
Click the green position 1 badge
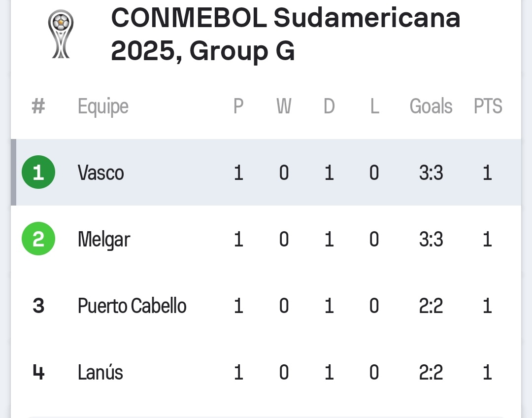coord(38,173)
